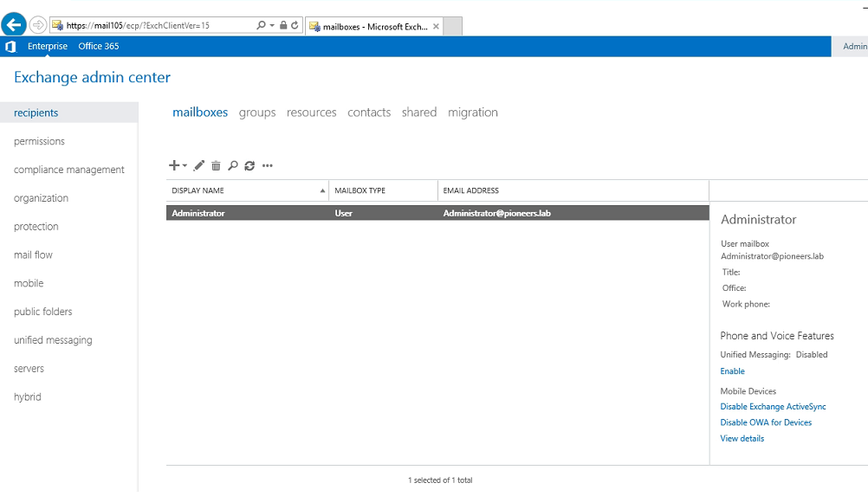Click the User mailbox type cell
Viewport: 868px width, 496px height.
tap(343, 213)
